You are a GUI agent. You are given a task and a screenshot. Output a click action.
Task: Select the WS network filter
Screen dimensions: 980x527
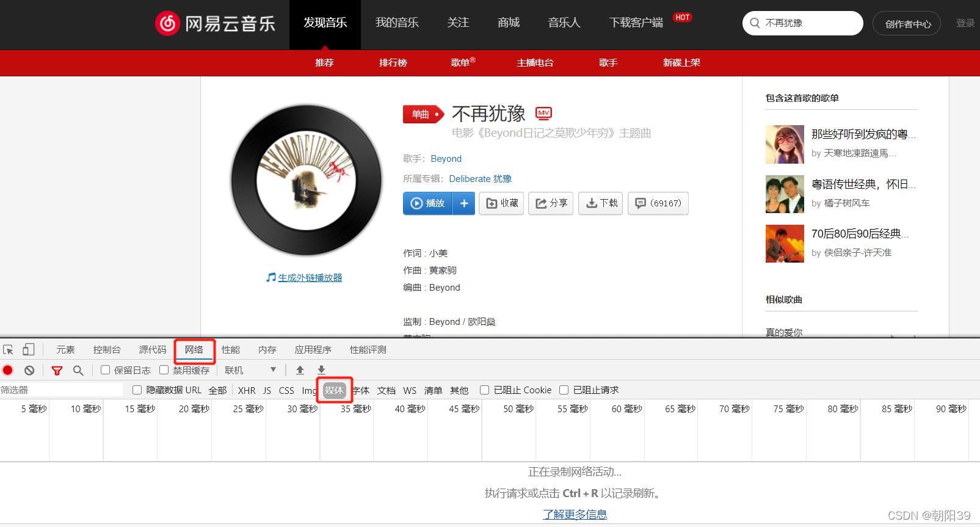pyautogui.click(x=410, y=391)
